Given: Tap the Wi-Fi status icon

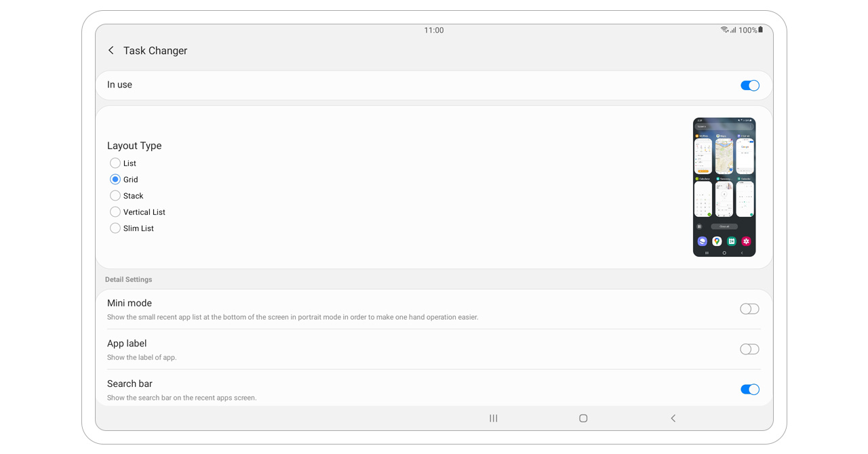Looking at the screenshot, I should click(x=724, y=30).
